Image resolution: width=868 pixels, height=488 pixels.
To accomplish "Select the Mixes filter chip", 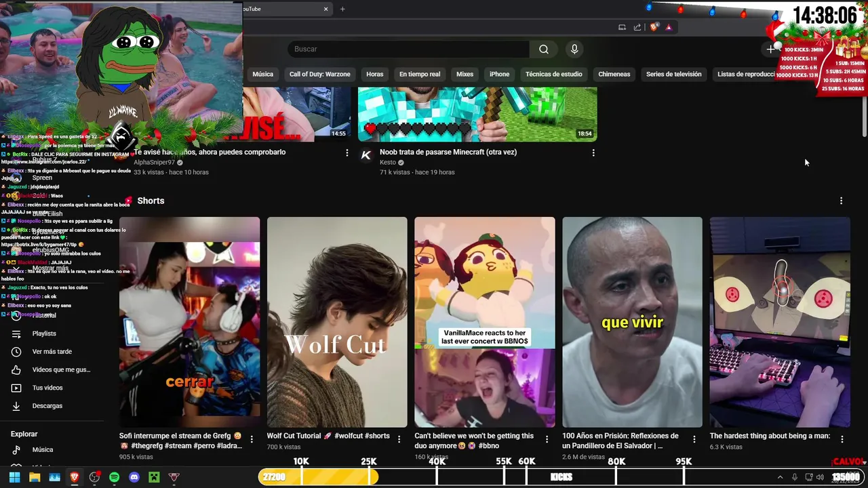I will [x=465, y=74].
